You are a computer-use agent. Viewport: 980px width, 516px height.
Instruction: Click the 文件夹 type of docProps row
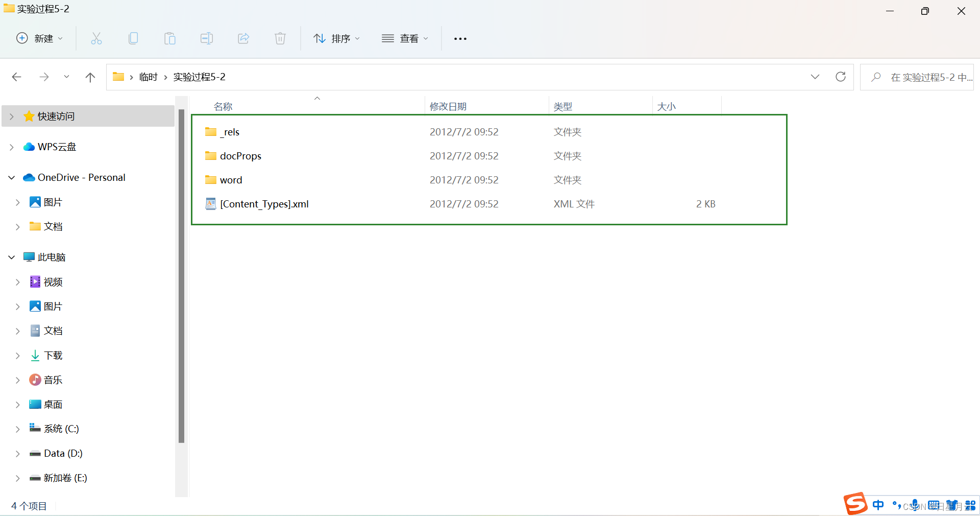(568, 156)
